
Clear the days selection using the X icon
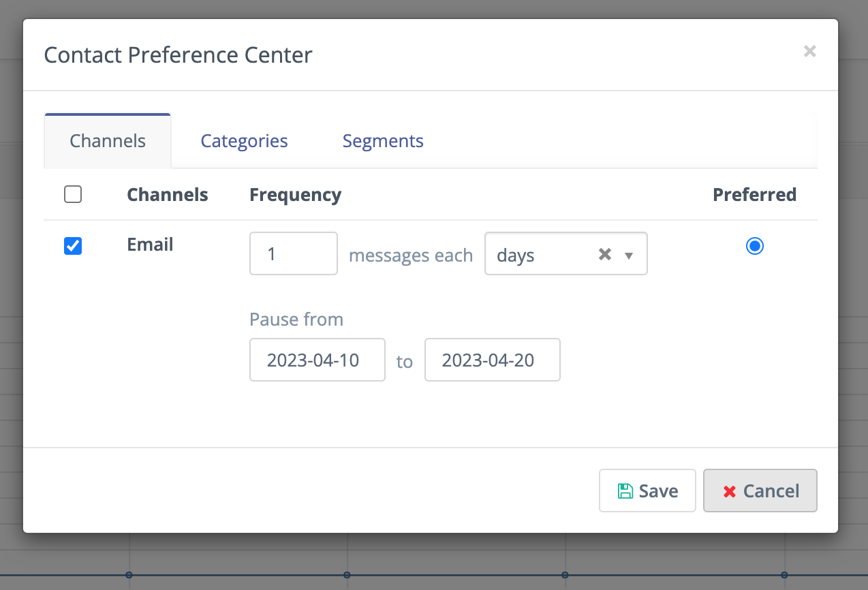[x=604, y=253]
